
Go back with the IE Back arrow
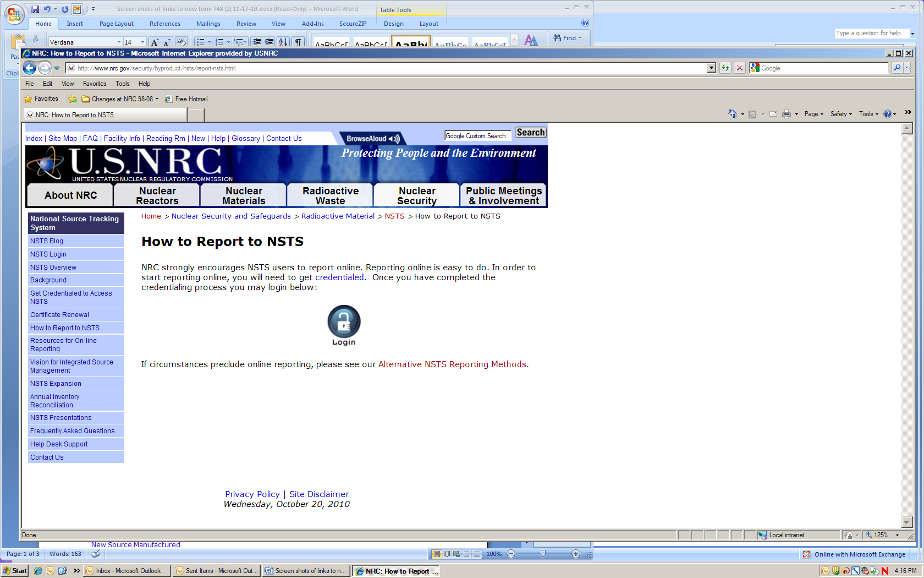pos(30,68)
